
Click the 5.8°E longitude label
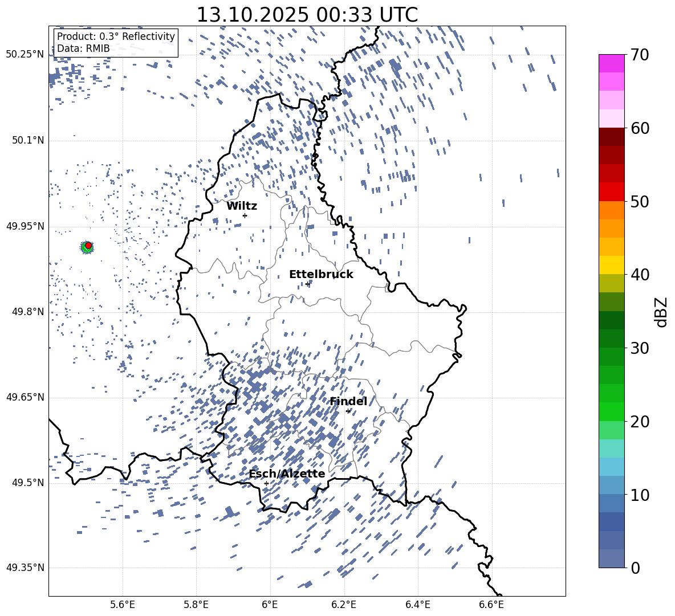pyautogui.click(x=196, y=605)
